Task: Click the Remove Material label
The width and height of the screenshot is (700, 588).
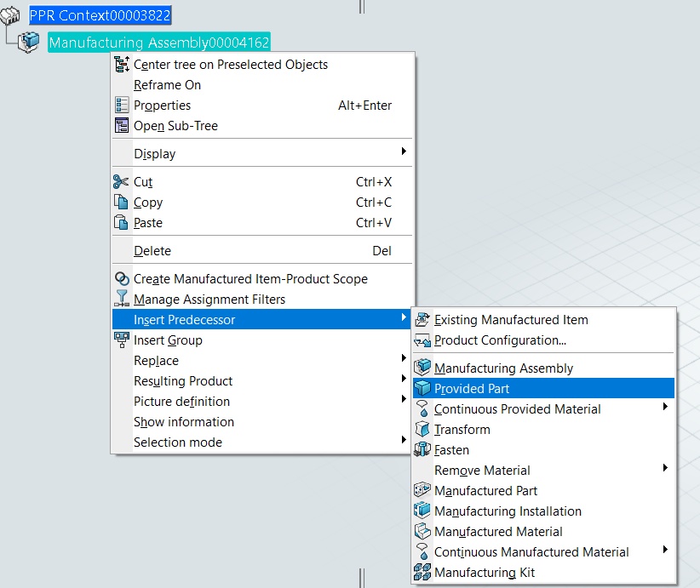Action: 482,471
